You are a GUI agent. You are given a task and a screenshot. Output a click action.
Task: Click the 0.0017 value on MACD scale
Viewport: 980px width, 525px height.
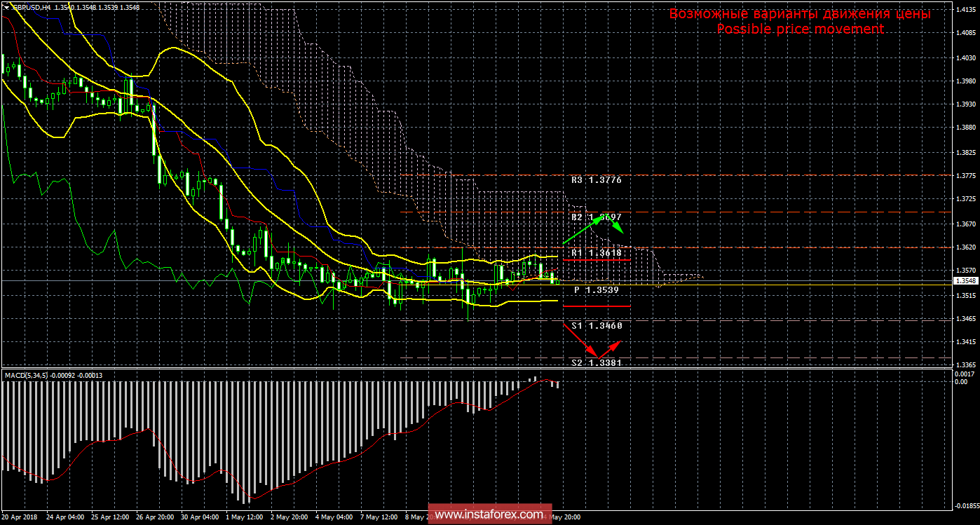click(x=965, y=374)
